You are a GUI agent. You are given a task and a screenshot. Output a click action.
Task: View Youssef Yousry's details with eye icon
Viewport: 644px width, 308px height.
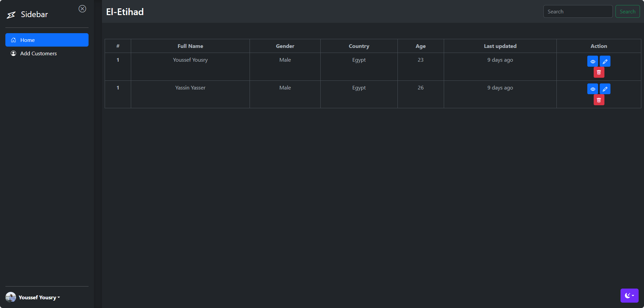(593, 61)
